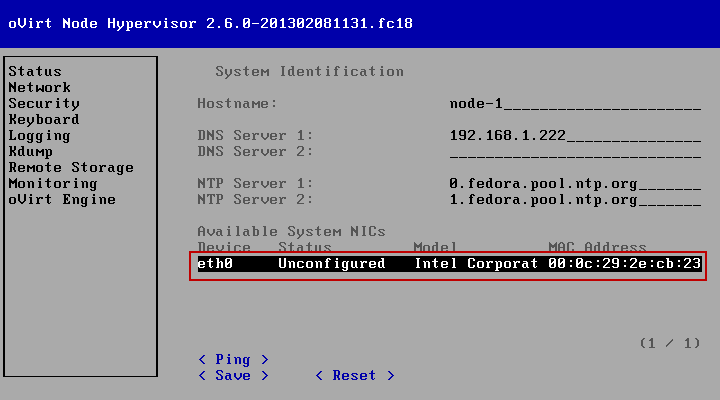Screen dimensions: 720x400
Task: Click the System Identification heading
Action: point(309,72)
